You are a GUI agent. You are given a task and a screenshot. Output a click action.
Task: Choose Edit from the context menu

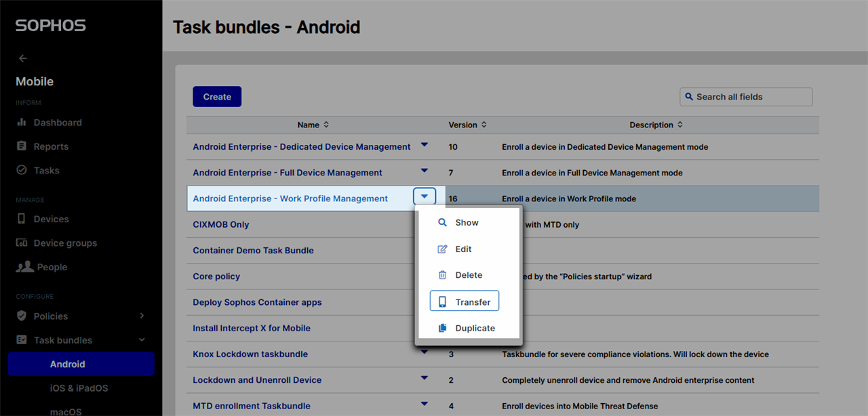pos(463,249)
